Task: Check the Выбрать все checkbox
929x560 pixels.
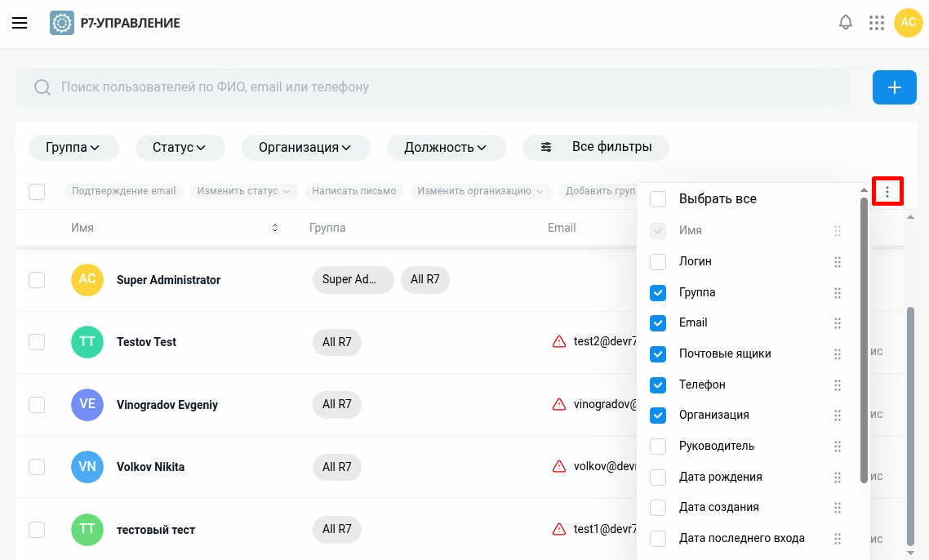Action: pos(658,199)
